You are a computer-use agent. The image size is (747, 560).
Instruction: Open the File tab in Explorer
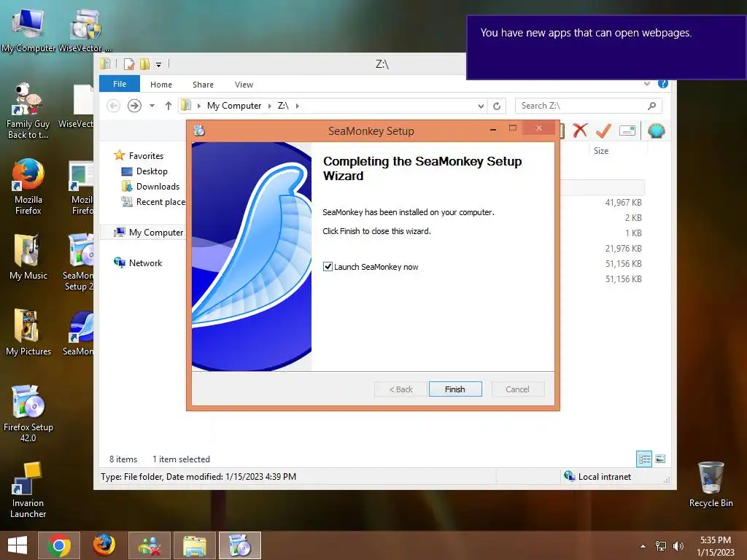tap(120, 84)
